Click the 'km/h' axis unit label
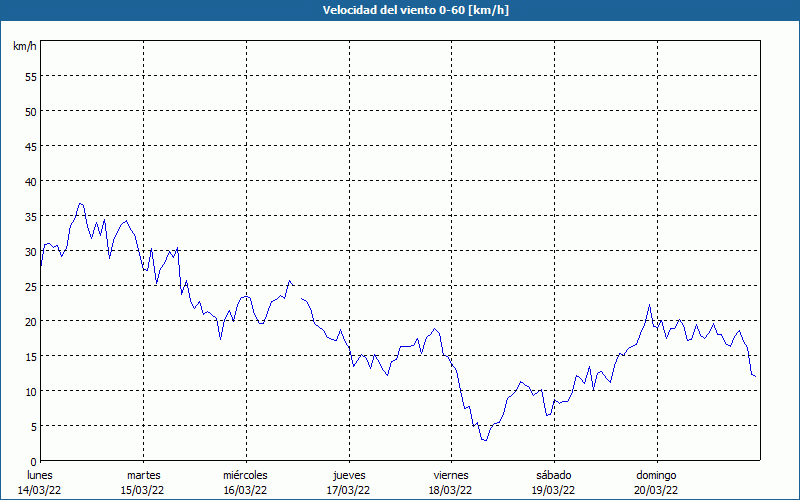This screenshot has width=800, height=500. click(25, 46)
